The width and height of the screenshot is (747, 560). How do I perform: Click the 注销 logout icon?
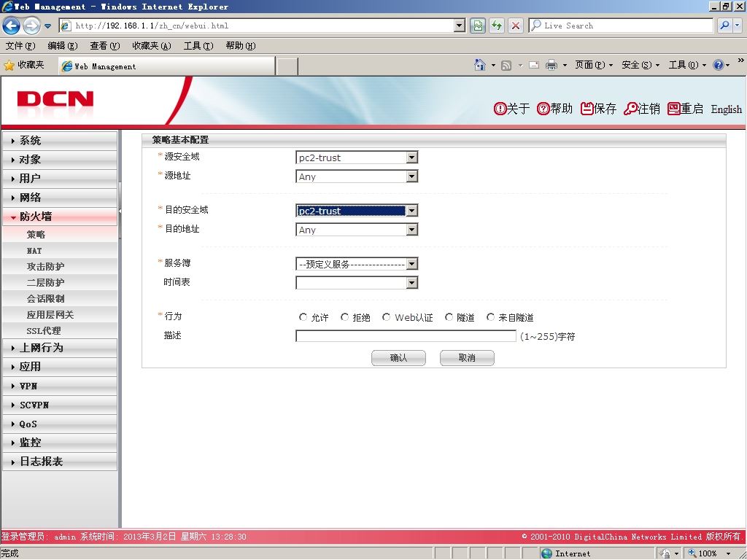pos(630,109)
